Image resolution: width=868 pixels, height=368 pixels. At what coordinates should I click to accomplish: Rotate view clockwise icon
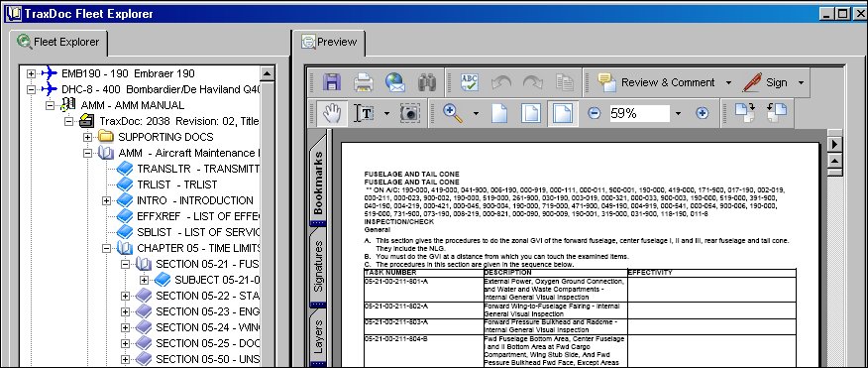click(744, 113)
